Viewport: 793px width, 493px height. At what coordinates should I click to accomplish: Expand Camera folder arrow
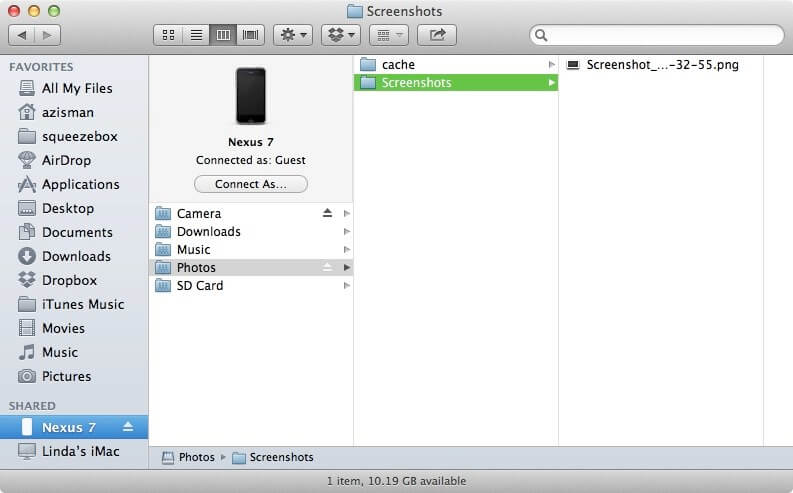[346, 213]
